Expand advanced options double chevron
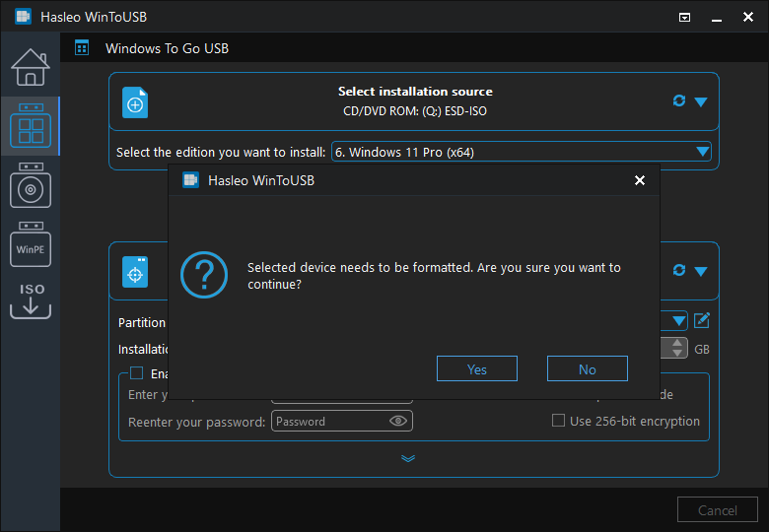The height and width of the screenshot is (532, 769). pos(408,458)
